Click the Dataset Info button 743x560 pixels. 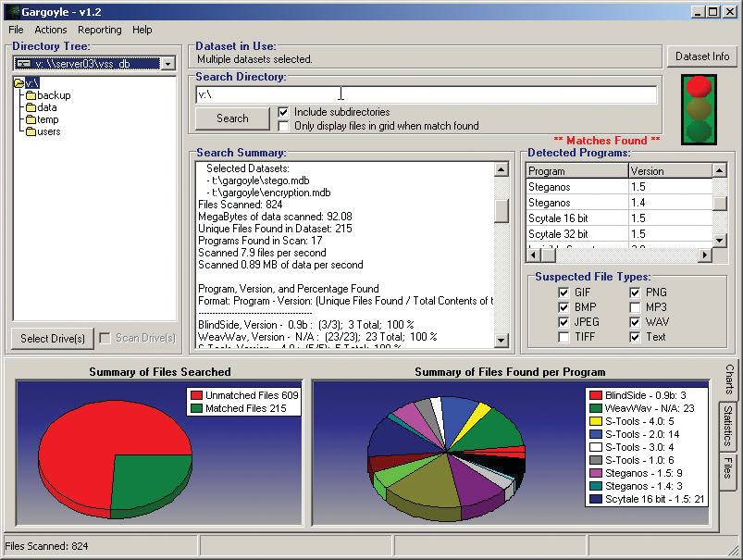pyautogui.click(x=701, y=56)
